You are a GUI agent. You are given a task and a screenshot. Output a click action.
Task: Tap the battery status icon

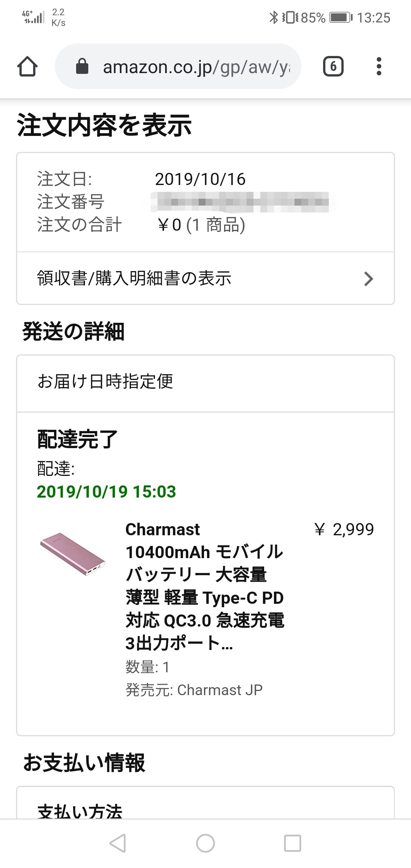tap(341, 18)
